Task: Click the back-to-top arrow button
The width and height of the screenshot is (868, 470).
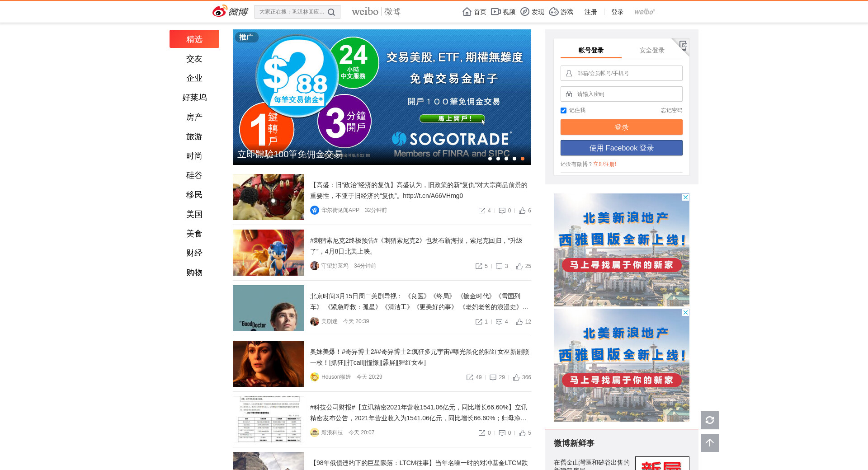Action: (709, 443)
